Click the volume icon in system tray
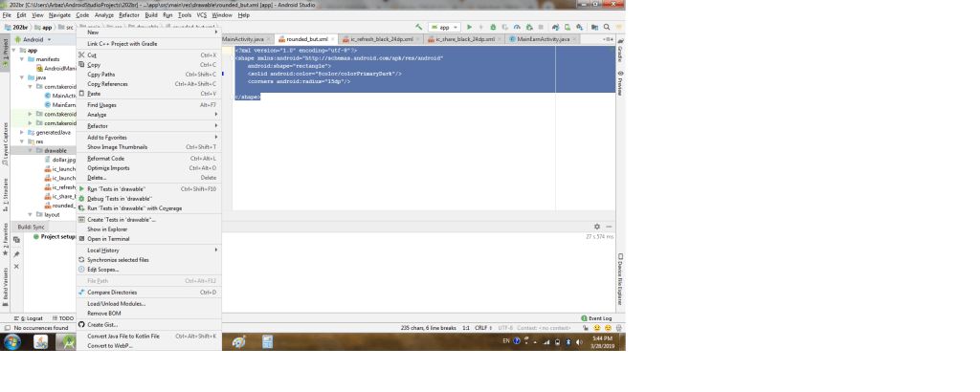The height and width of the screenshot is (392, 980). click(x=579, y=342)
